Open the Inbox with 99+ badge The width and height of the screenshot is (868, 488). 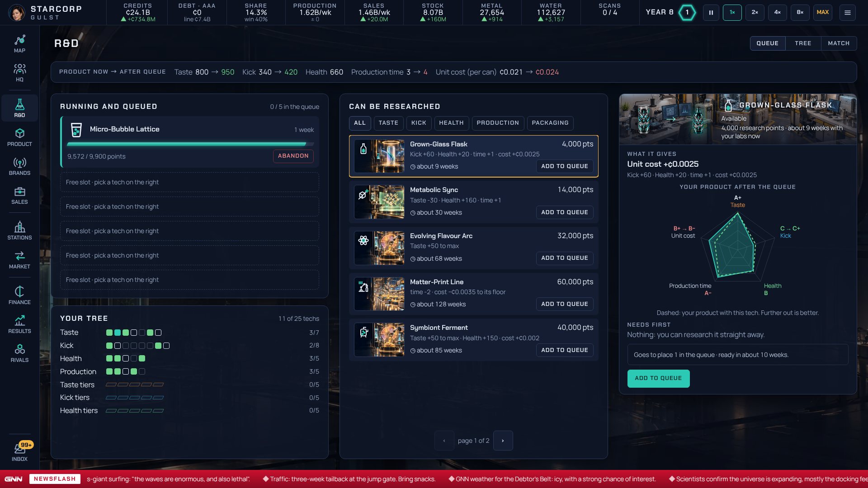pos(19,452)
